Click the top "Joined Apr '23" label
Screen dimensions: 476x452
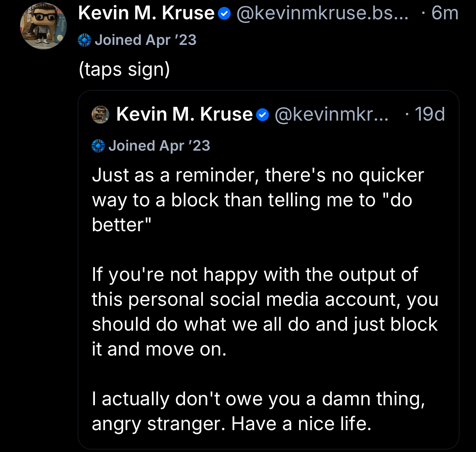[145, 40]
